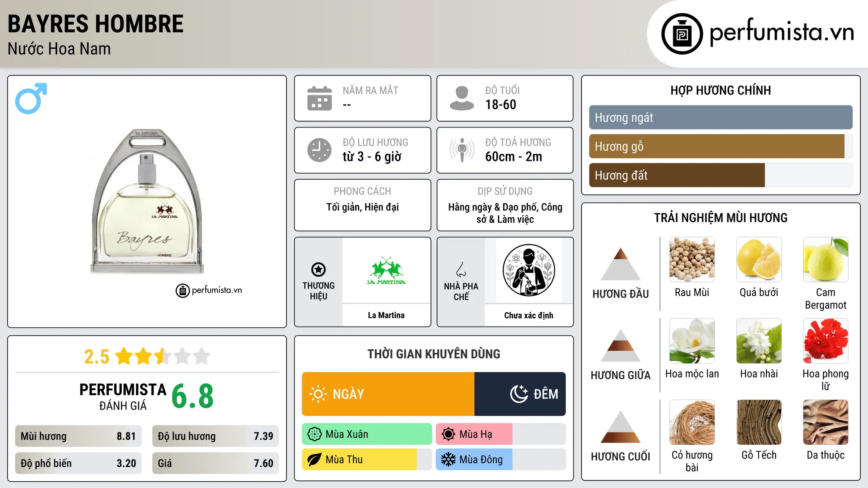Click the Trải nghiệm mùi hương heading
868x488 pixels.
pyautogui.click(x=721, y=218)
